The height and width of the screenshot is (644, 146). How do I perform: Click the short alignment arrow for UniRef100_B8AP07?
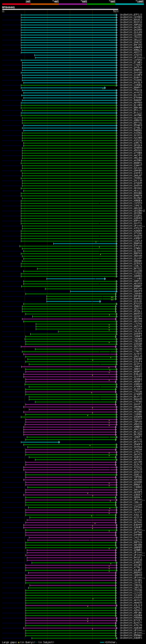point(63,88)
